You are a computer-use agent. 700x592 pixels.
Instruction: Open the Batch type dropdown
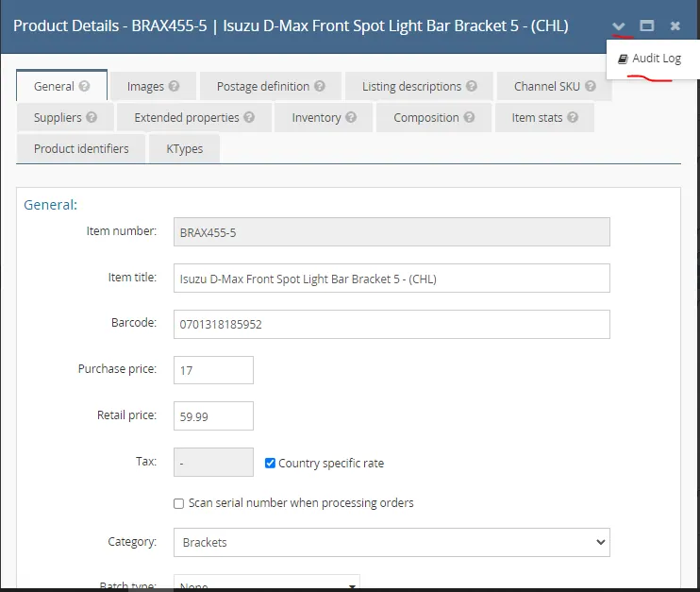click(267, 584)
